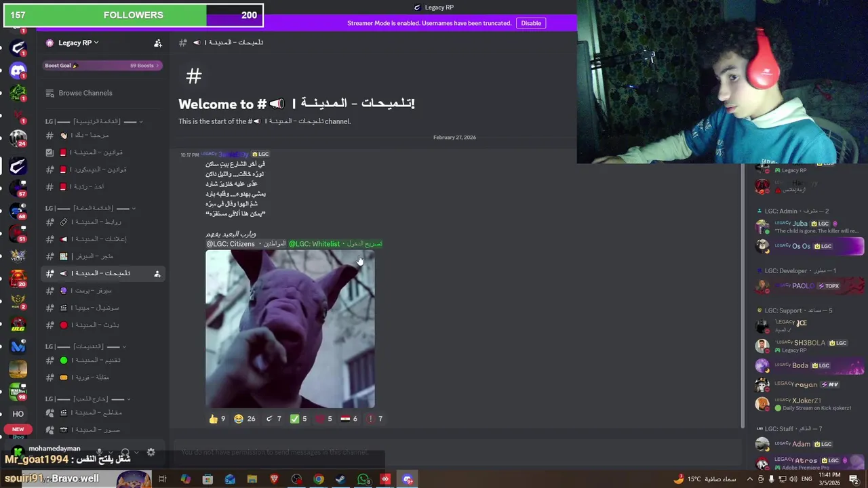Open the ULG server icon

point(18,324)
